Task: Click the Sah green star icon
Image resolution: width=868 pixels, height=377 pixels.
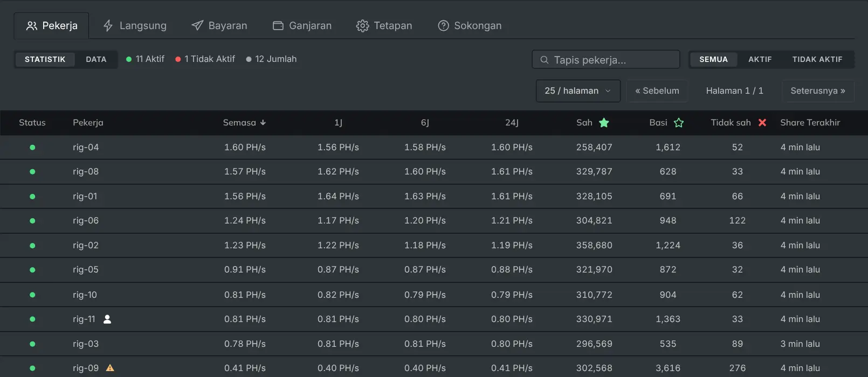Action: 604,123
